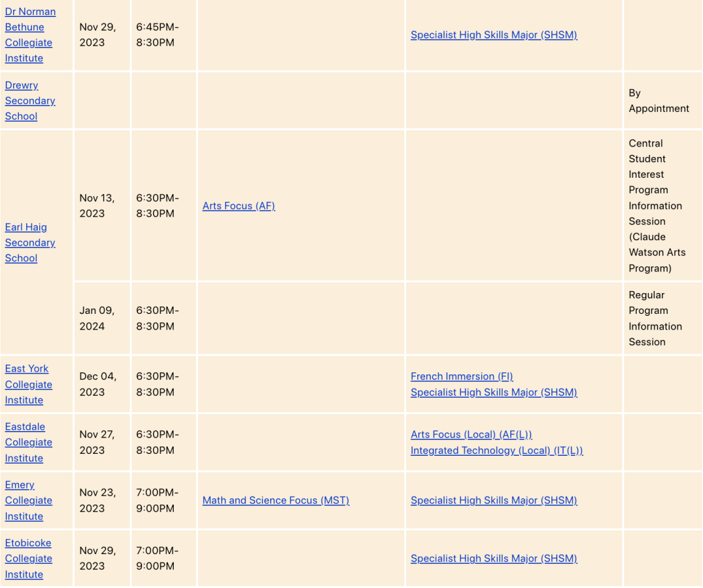
Task: Select the 6:30PM-8:30PM time for Nov 13
Action: 158,206
